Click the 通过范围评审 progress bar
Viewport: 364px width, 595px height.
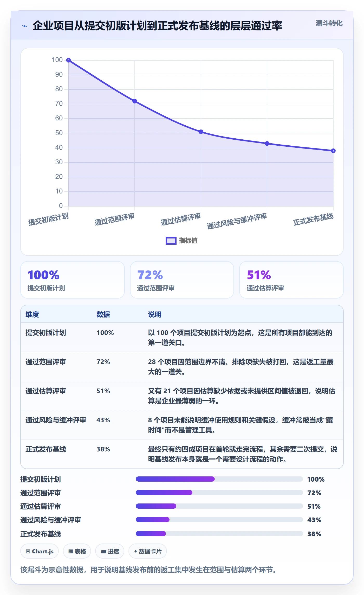click(x=219, y=493)
